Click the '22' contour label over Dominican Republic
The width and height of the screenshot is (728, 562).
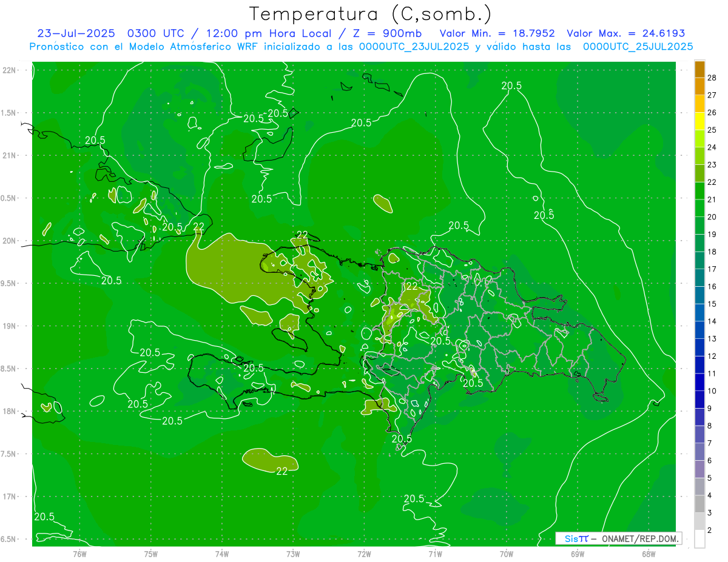click(412, 286)
